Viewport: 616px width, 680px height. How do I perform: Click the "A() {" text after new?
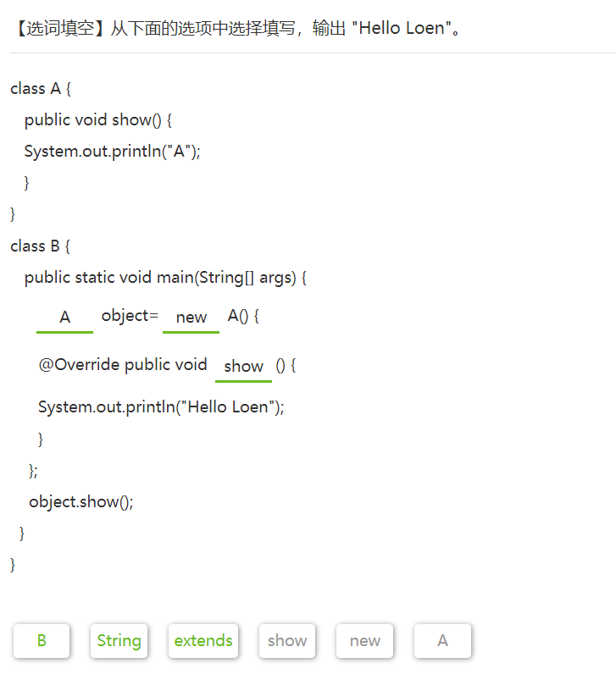[243, 316]
